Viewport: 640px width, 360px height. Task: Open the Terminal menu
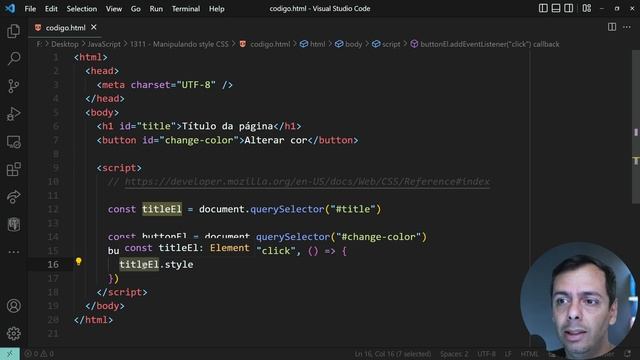tap(186, 9)
